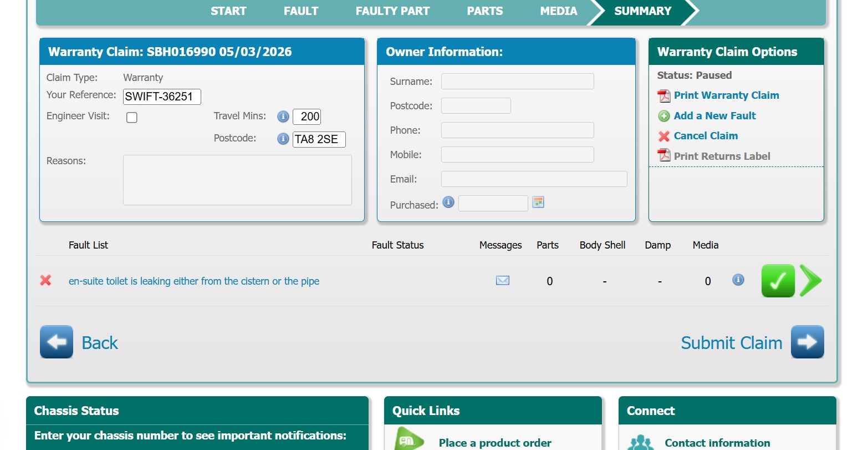Click the Purchased date field
868x450 pixels.
(493, 204)
